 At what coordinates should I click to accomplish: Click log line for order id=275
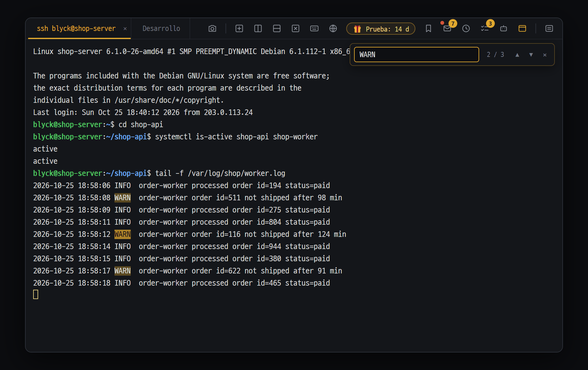(181, 210)
